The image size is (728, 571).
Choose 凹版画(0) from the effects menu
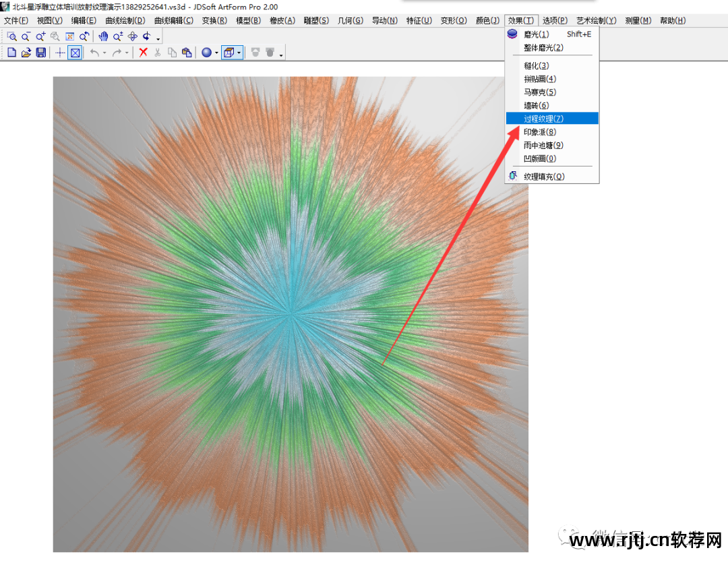tap(552, 158)
